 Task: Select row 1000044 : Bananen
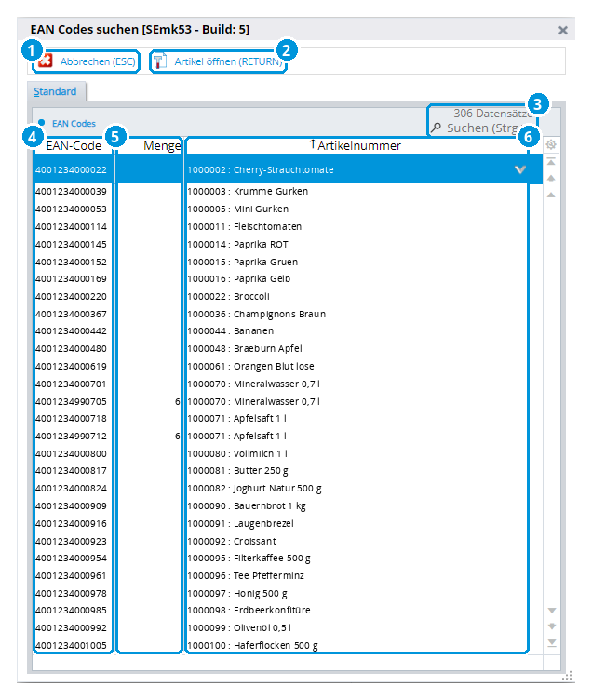288,331
